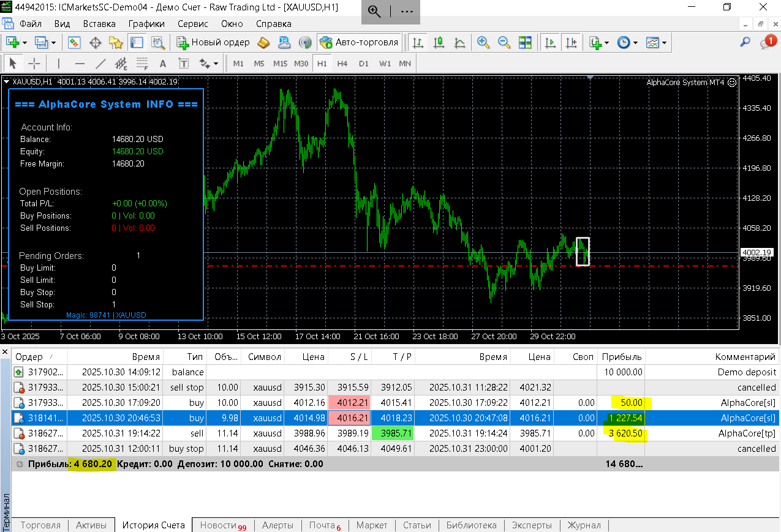
Task: Switch to the Журнал tab
Action: pos(584,525)
